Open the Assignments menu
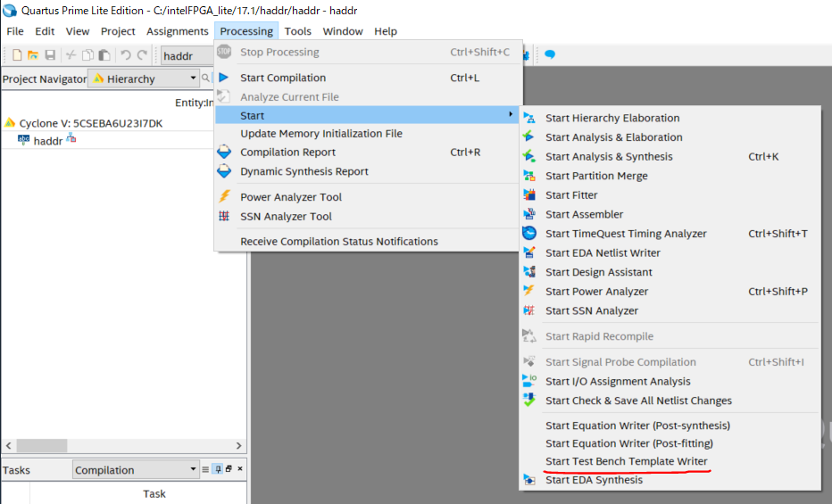The image size is (832, 504). tap(178, 31)
